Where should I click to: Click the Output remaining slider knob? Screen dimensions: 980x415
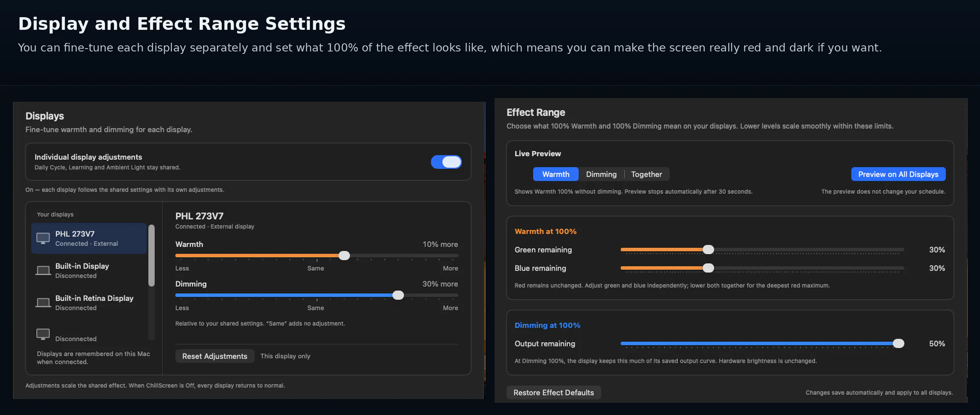[899, 344]
